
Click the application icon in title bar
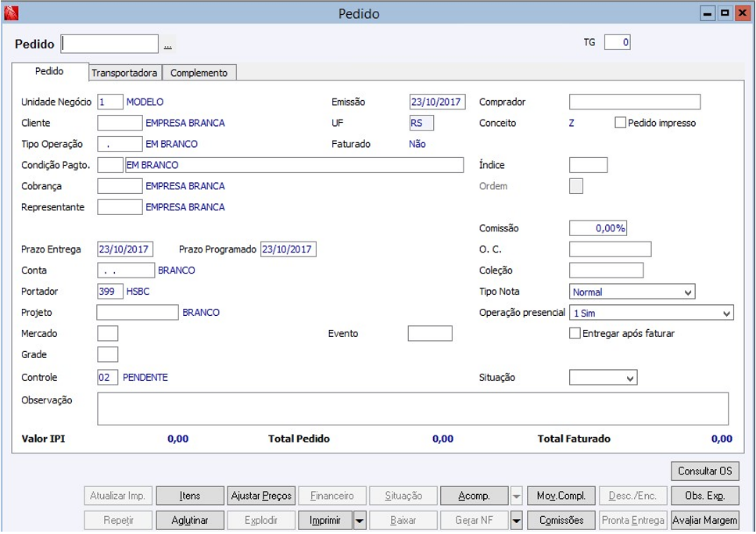(10, 13)
